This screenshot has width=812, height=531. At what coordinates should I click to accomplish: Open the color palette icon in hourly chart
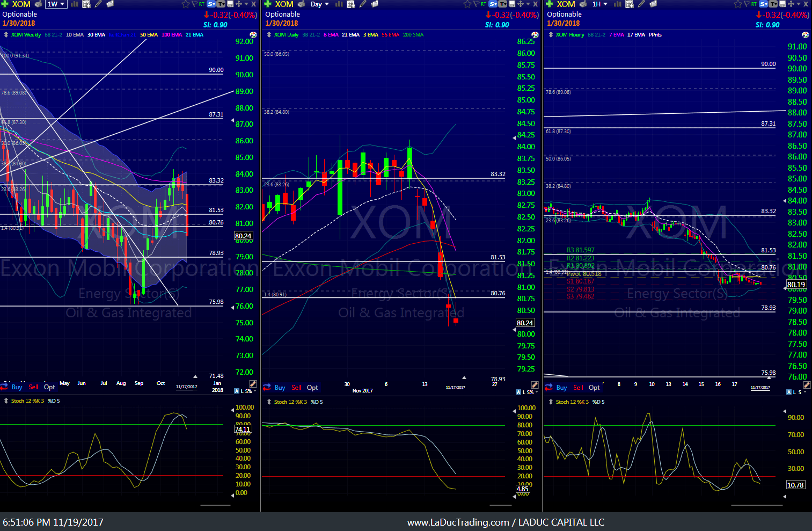[x=805, y=34]
